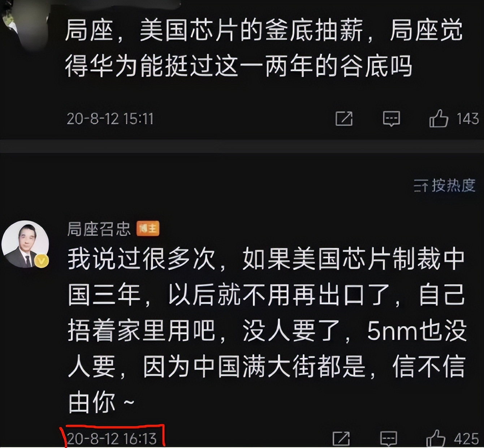
Task: Click the 143 like count number
Action: (467, 119)
